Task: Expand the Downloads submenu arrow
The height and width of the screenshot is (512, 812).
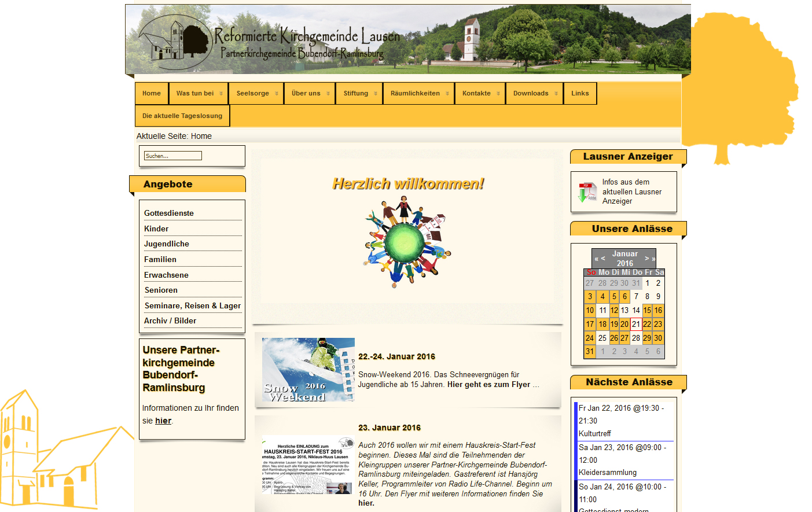Action: pos(556,94)
